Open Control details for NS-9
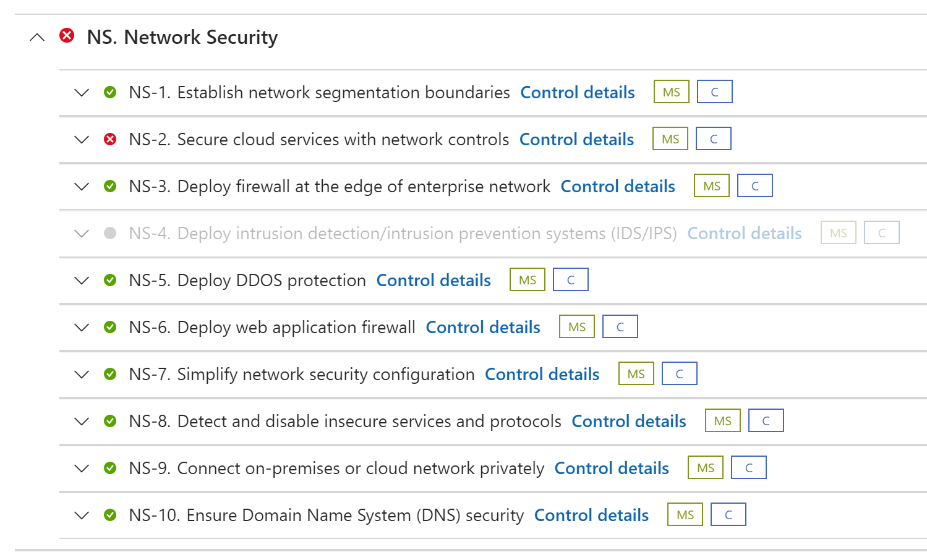This screenshot has height=560, width=927. pos(611,468)
